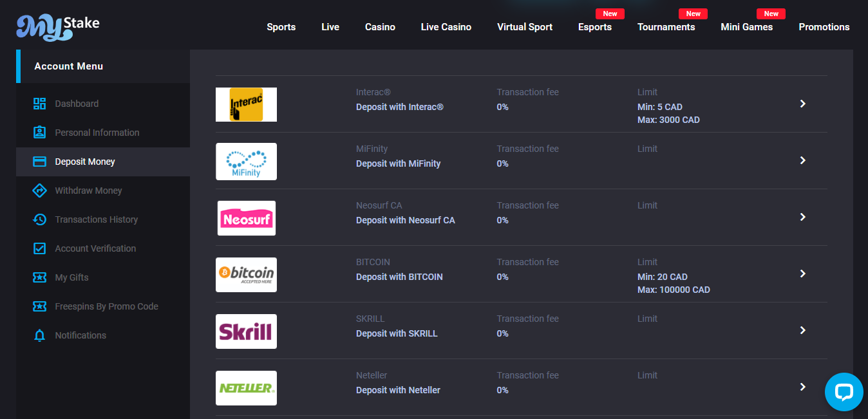Click the New badge above Mini Games
This screenshot has height=419, width=868.
771,14
